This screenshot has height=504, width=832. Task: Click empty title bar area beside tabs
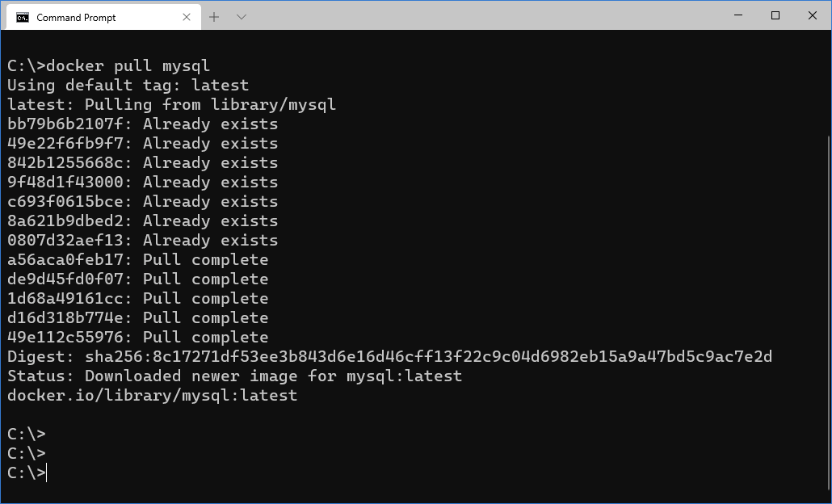coord(477,16)
